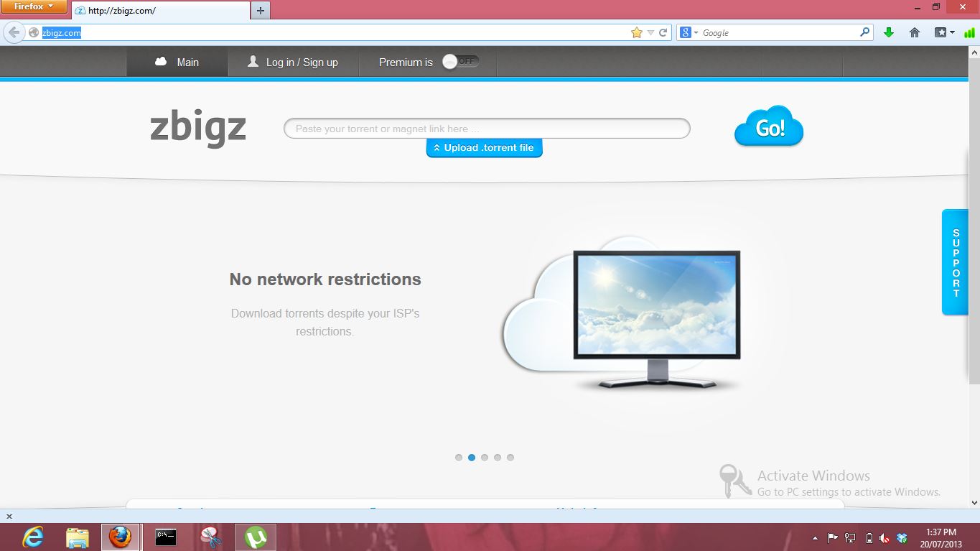The height and width of the screenshot is (551, 980).
Task: Close the add-on bar with X
Action: pos(9,517)
